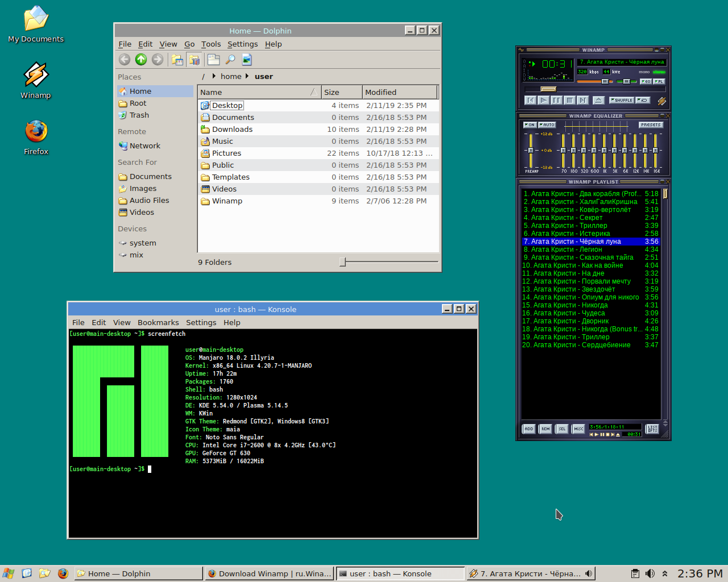Screen dimensions: 728x582
Task: Expand arrow before home in Dolphin breadcrumb
Action: 214,76
